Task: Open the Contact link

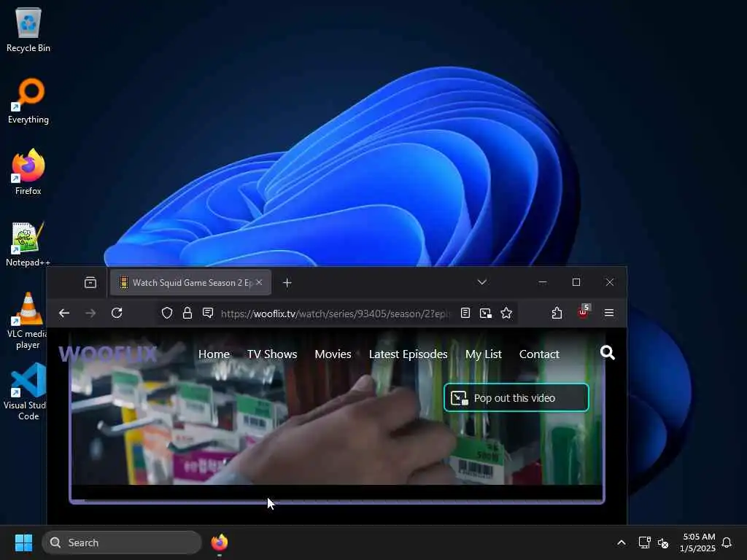Action: coord(539,354)
